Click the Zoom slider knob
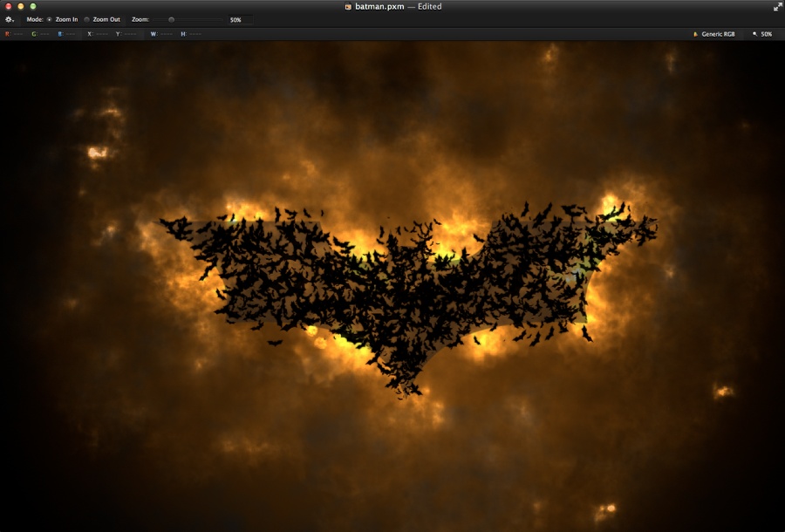 tap(171, 19)
